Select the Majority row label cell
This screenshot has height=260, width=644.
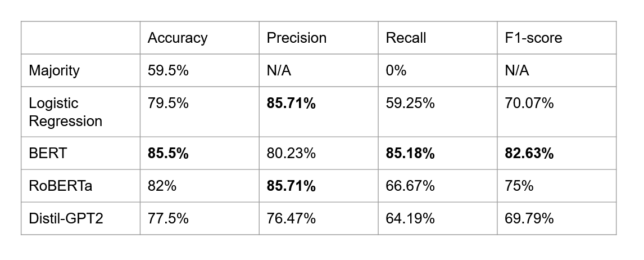click(x=54, y=70)
